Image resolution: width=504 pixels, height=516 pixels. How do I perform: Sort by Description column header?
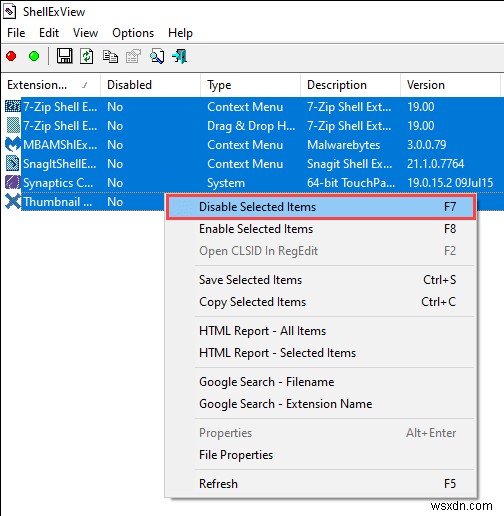(350, 85)
